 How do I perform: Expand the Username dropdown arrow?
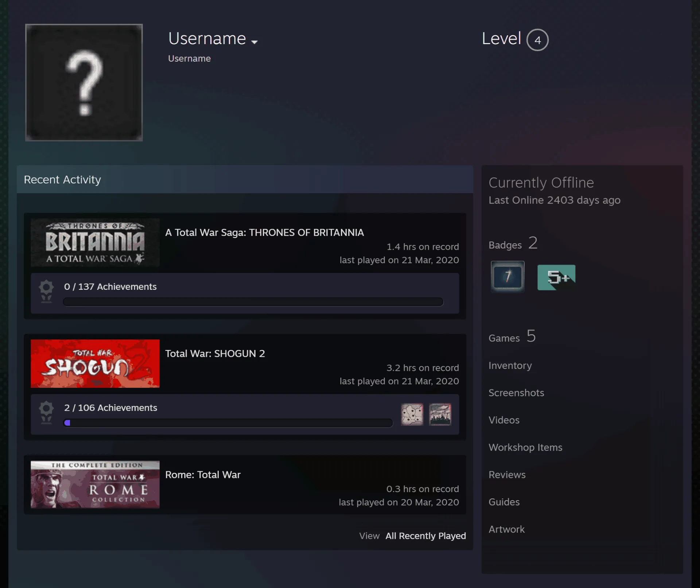point(254,42)
